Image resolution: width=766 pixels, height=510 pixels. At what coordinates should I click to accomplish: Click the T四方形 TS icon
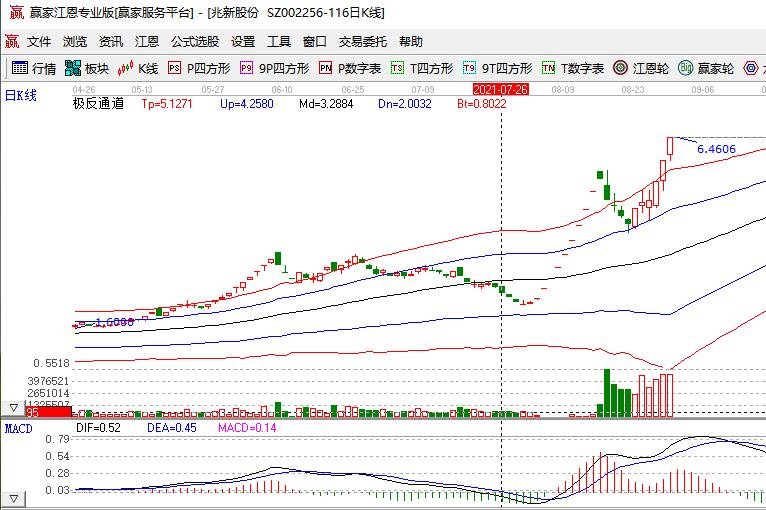(x=397, y=68)
